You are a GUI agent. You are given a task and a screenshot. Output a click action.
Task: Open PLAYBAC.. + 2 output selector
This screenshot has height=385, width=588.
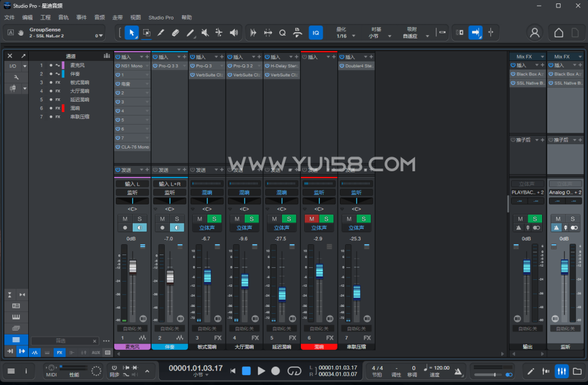527,192
